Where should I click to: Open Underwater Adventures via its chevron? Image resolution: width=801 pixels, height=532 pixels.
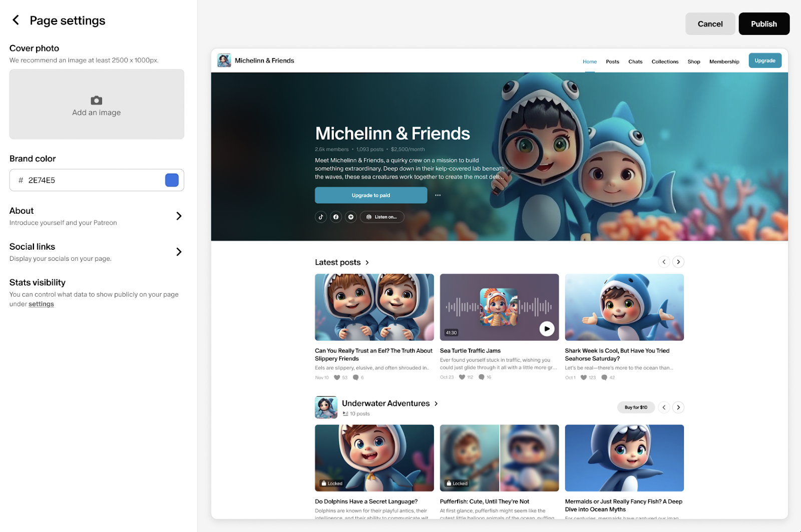[436, 403]
